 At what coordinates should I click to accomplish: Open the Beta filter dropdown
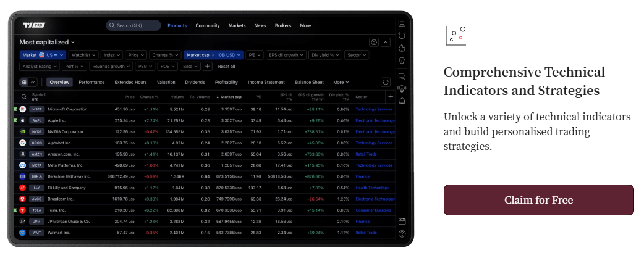click(190, 67)
